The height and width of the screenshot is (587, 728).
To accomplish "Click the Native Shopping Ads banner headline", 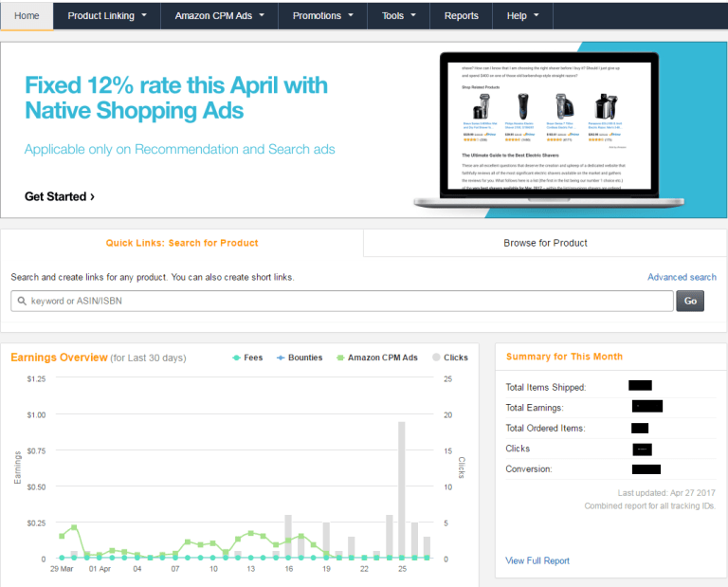I will pyautogui.click(x=176, y=98).
